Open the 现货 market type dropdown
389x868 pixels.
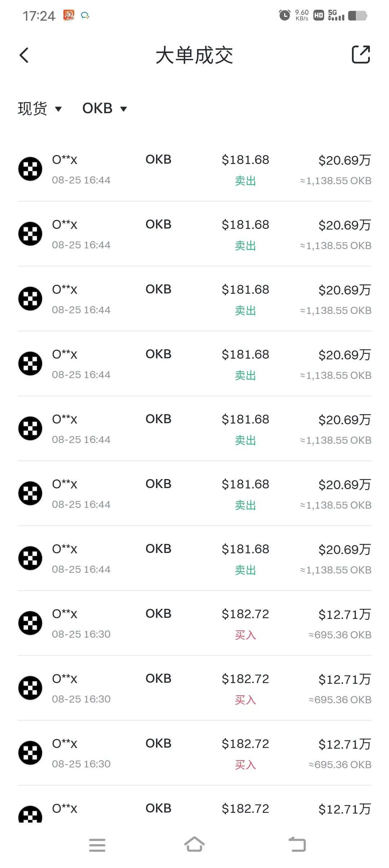coord(40,108)
